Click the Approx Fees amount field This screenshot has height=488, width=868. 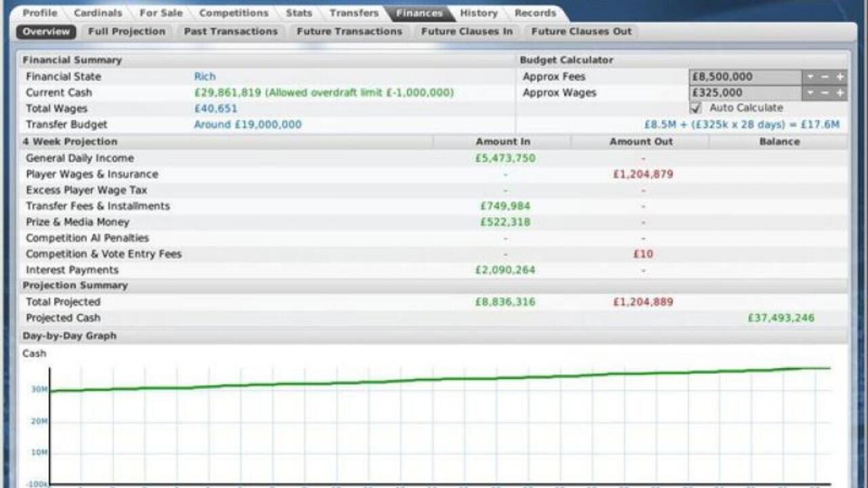(x=745, y=77)
